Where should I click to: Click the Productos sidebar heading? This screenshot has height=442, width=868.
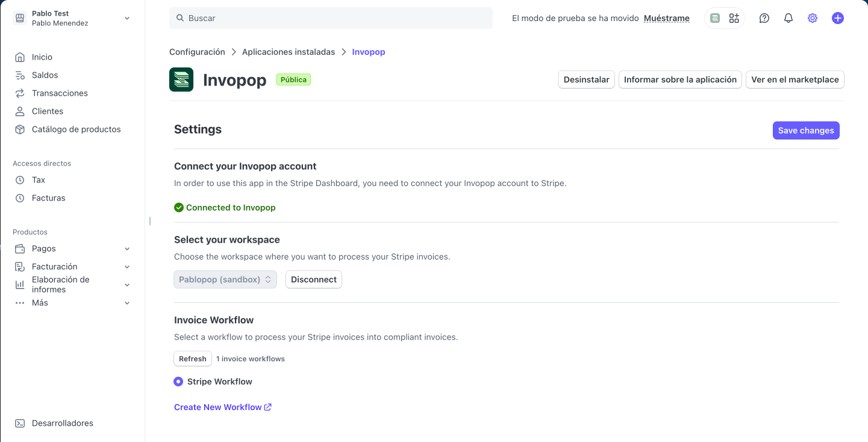point(30,232)
